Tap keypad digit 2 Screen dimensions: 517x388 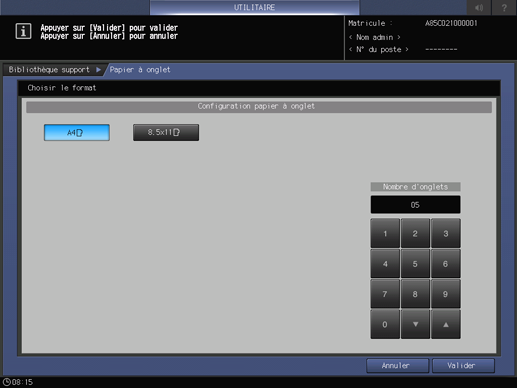[415, 233]
